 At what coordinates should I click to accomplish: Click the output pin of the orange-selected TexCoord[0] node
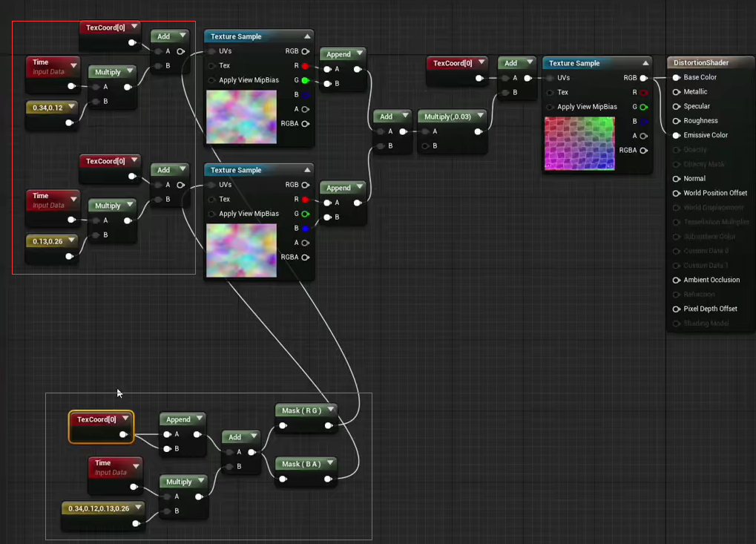click(123, 434)
